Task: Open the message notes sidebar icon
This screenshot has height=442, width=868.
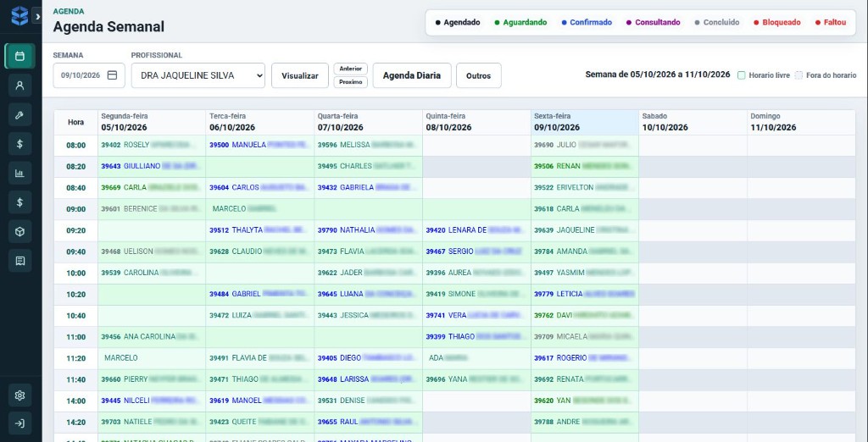Action: click(20, 261)
